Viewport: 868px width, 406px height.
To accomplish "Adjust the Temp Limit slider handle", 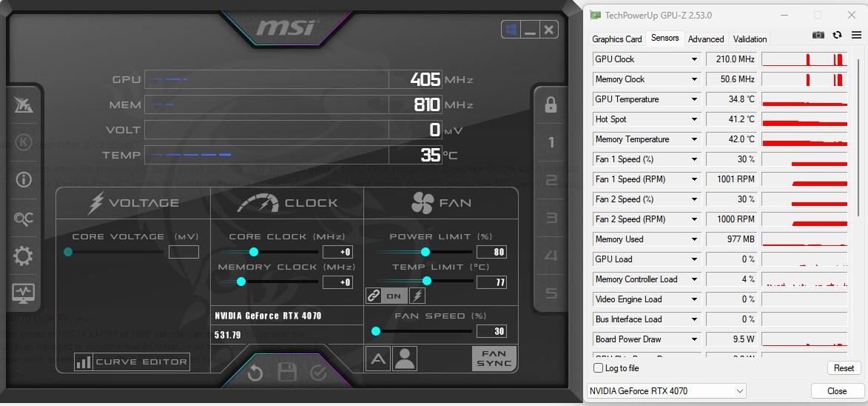I will coord(427,281).
